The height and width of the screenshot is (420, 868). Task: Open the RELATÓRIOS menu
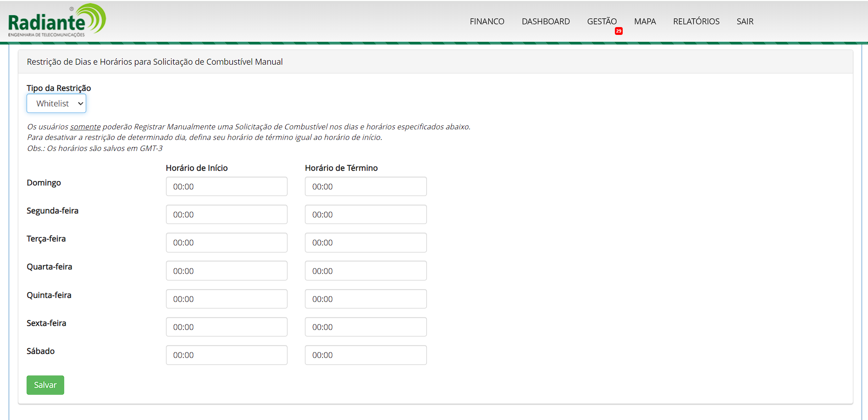[x=696, y=22]
